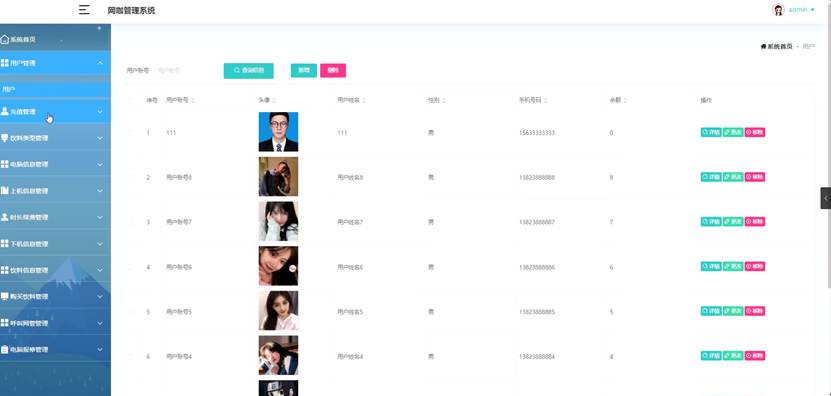Expand 上机信息管理 with its chevron
This screenshot has height=396, width=831.
click(x=100, y=191)
